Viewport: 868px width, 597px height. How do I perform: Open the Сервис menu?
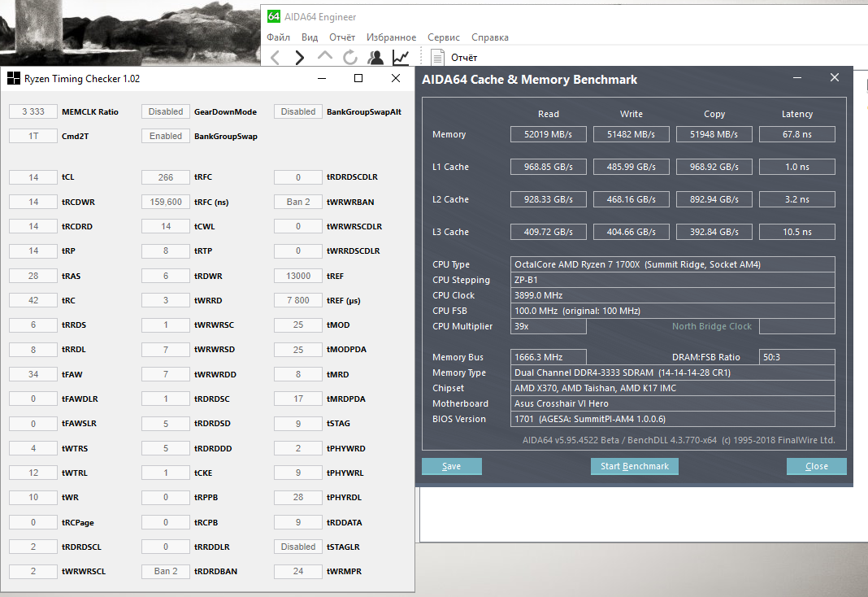(444, 37)
